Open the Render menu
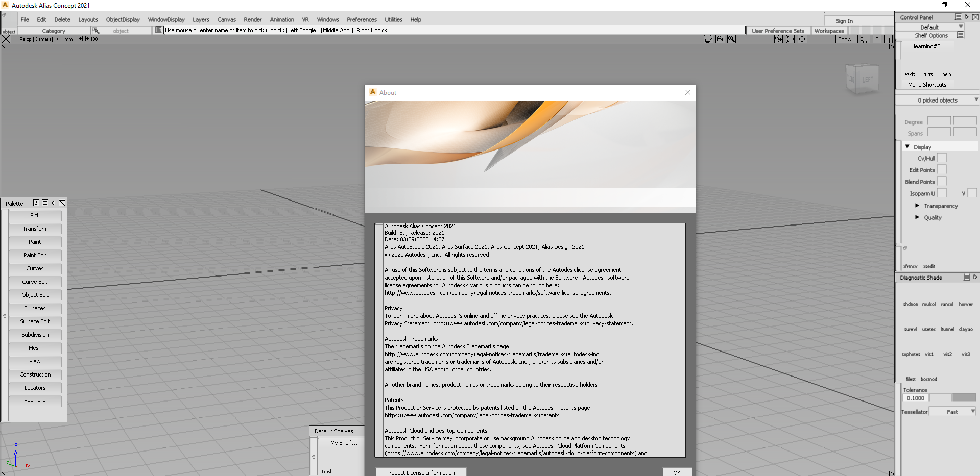 (x=253, y=20)
